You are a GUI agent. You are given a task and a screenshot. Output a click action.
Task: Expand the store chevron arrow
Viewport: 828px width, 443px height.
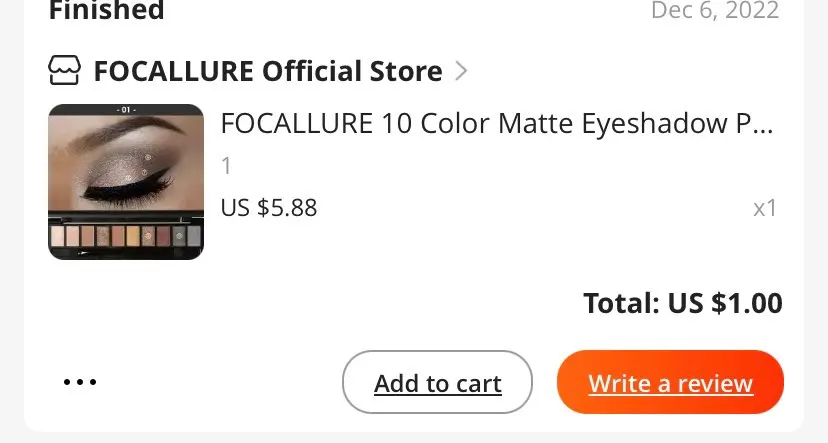pyautogui.click(x=461, y=71)
